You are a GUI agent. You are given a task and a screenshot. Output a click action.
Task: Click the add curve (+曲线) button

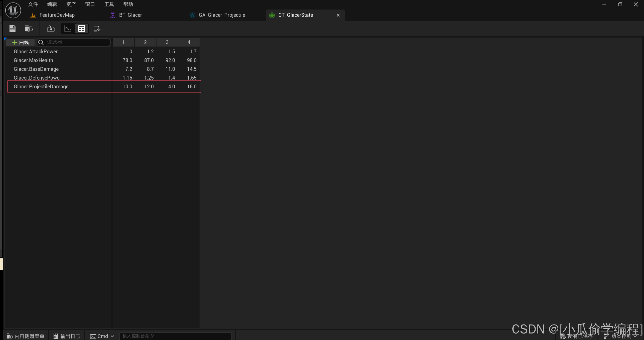click(21, 42)
